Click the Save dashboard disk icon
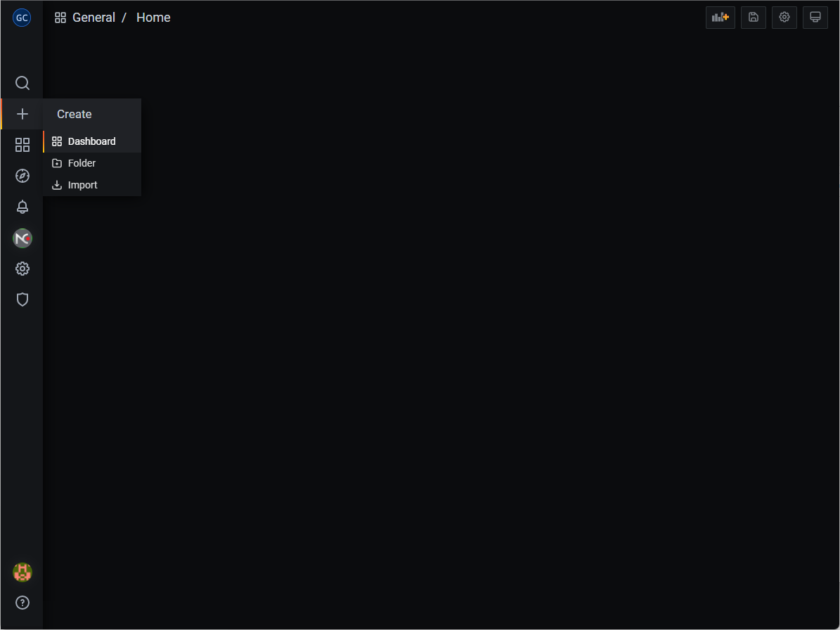840x630 pixels. 754,18
